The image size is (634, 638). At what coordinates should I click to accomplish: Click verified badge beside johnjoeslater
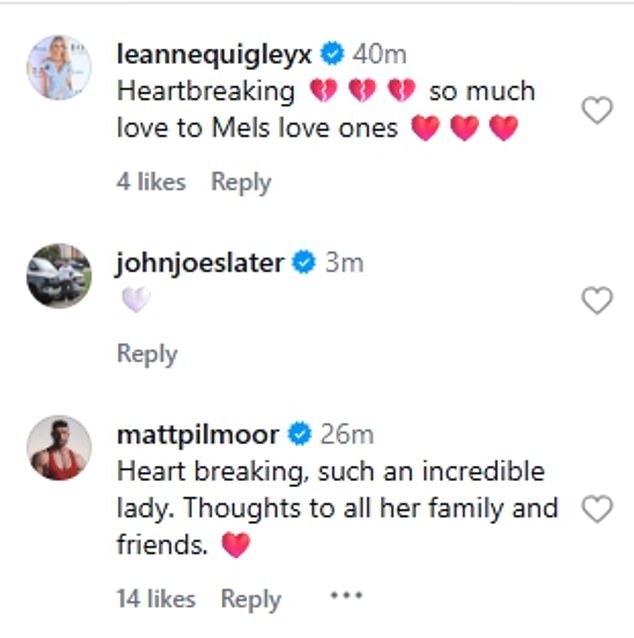(x=304, y=263)
